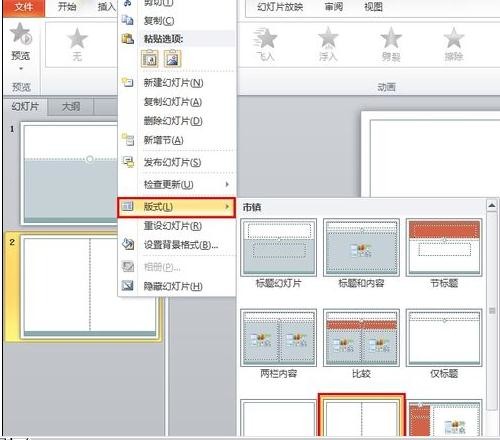Select the 幻灯片 pane tab
Screen dimensions: 500x440
click(x=25, y=107)
